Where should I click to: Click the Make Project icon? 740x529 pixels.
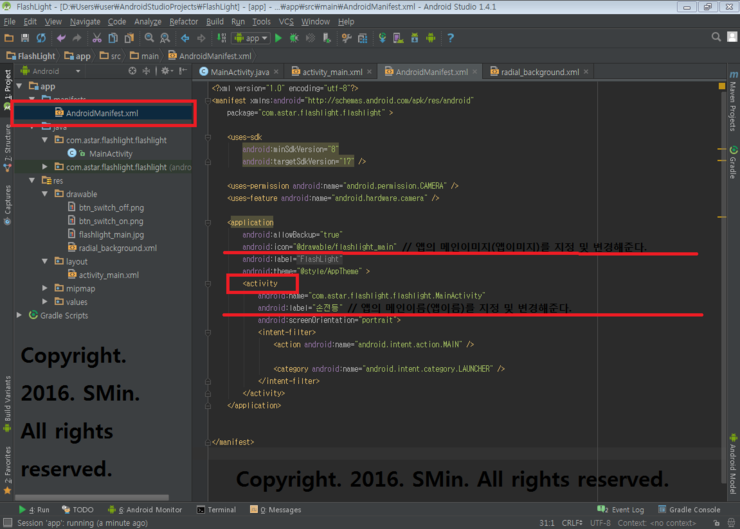click(x=221, y=38)
